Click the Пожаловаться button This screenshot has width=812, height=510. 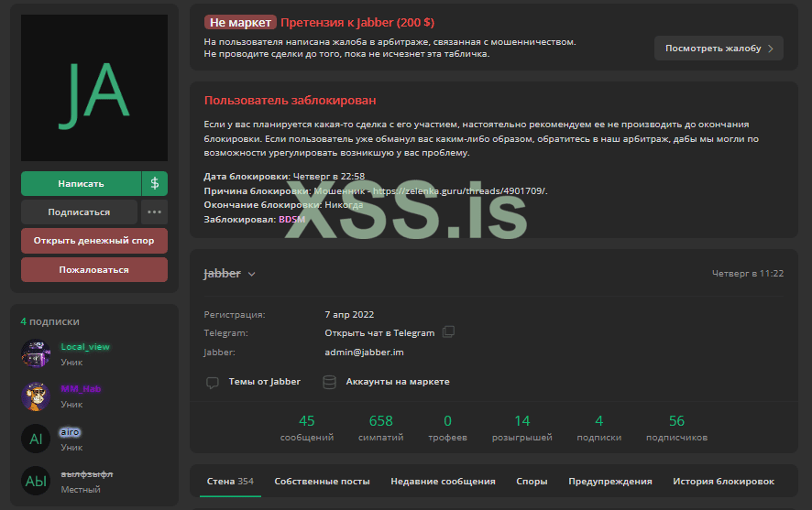pos(94,269)
